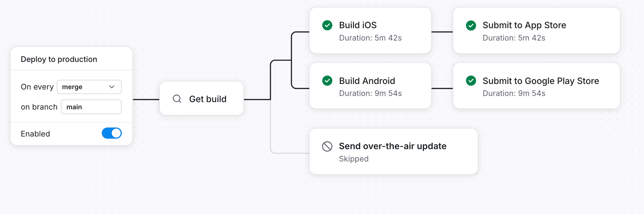Screen dimensions: 644x214
Task: Select the Send over-the-air update title
Action: coord(393,146)
